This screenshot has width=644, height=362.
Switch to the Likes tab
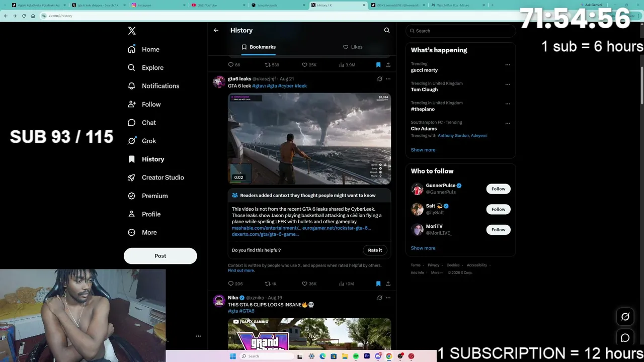[x=353, y=47]
